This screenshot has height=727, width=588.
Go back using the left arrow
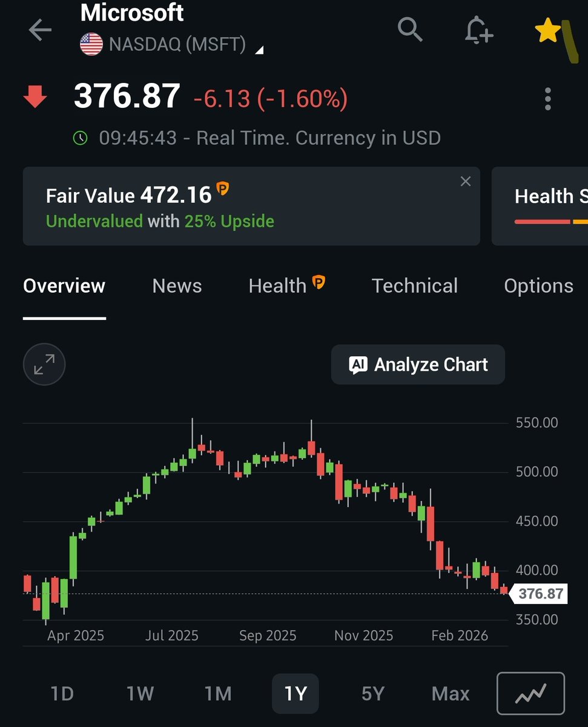coord(40,30)
